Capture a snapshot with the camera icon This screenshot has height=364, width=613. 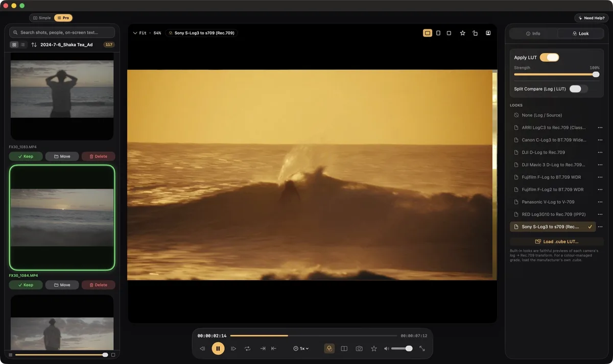pyautogui.click(x=359, y=349)
